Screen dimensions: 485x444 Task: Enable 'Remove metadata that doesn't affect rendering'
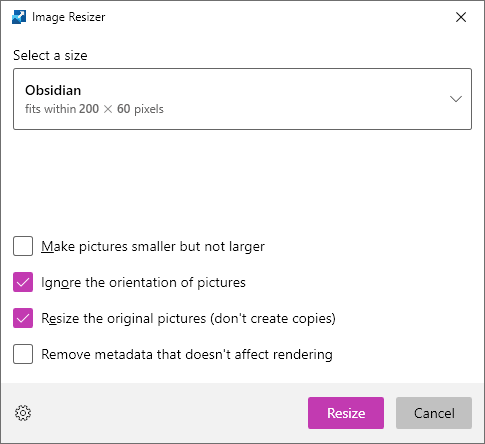[x=23, y=354]
